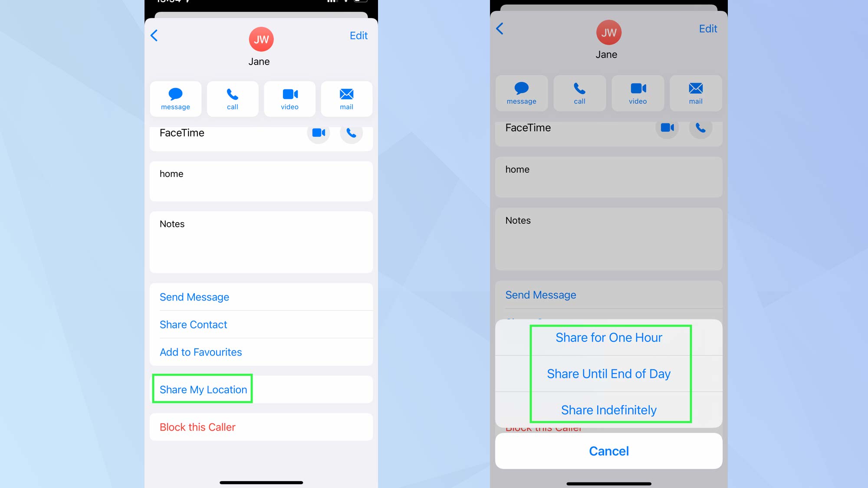
Task: Tap Share Contact option
Action: pos(192,324)
